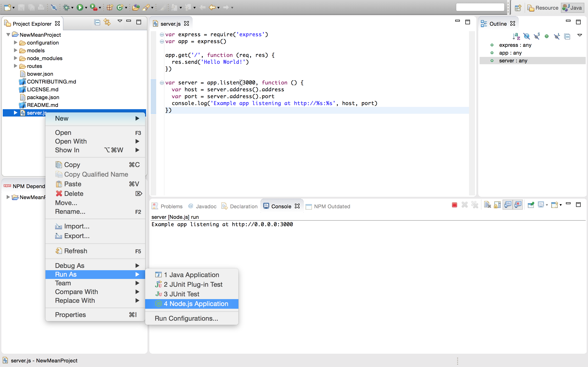This screenshot has height=367, width=588.
Task: Click the Quick Access search field
Action: pos(480,8)
